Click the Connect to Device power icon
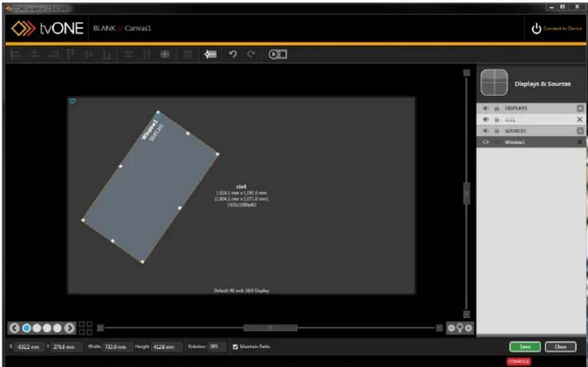Image resolution: width=588 pixels, height=367 pixels. [x=536, y=29]
